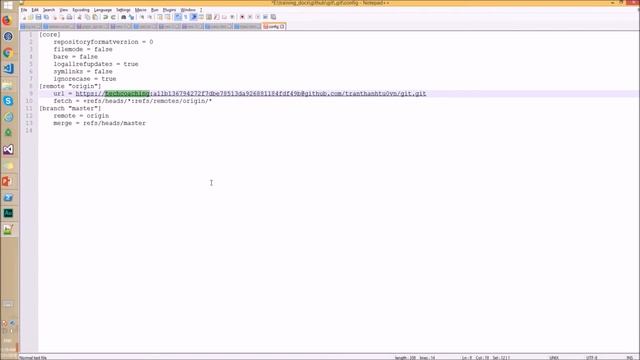640x360 pixels.
Task: Click "repositoryformatversion = 0" text
Action: pos(103,42)
